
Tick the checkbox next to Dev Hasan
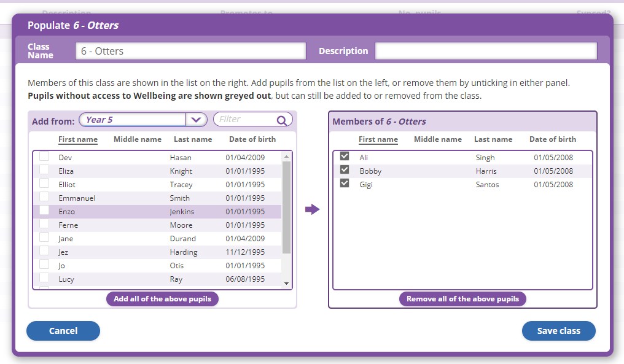(44, 157)
